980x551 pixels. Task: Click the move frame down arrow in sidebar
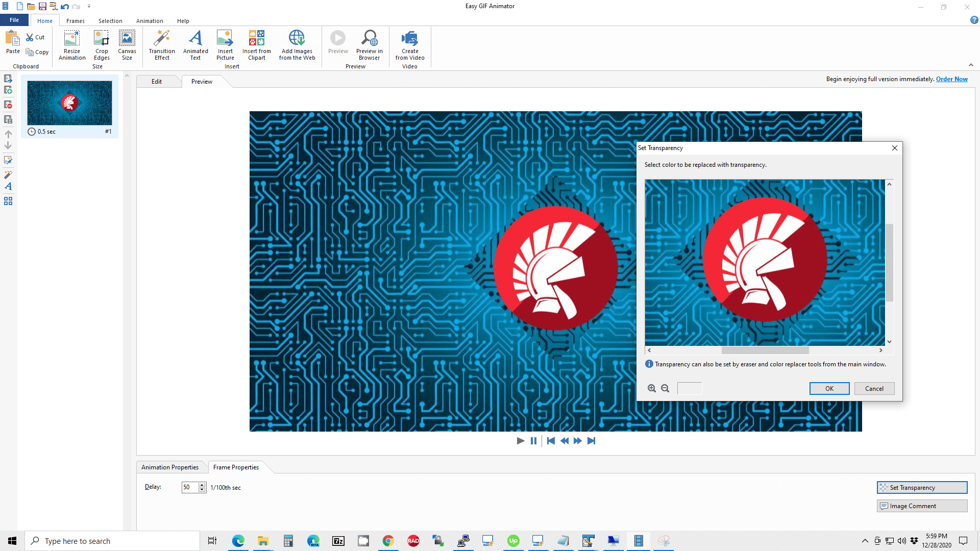[8, 145]
